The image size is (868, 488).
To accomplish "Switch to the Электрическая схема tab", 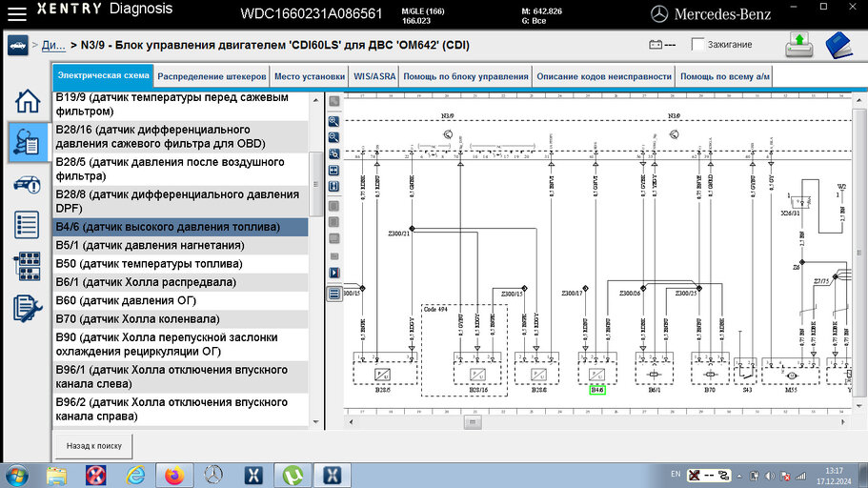I will 104,75.
